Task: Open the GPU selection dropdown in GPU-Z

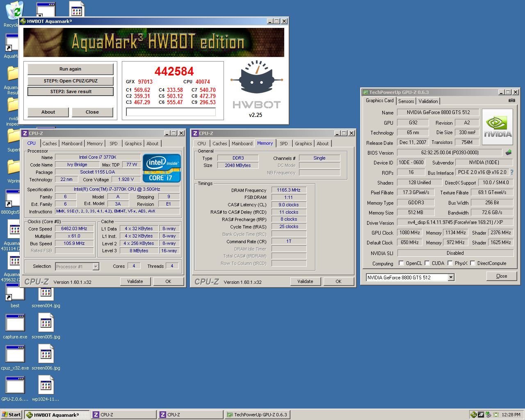Action: pos(451,278)
